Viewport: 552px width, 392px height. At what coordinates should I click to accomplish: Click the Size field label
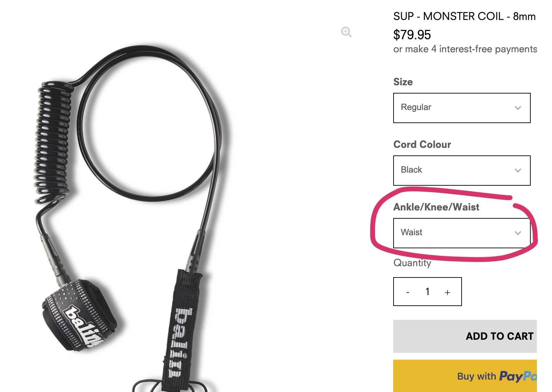pos(403,82)
